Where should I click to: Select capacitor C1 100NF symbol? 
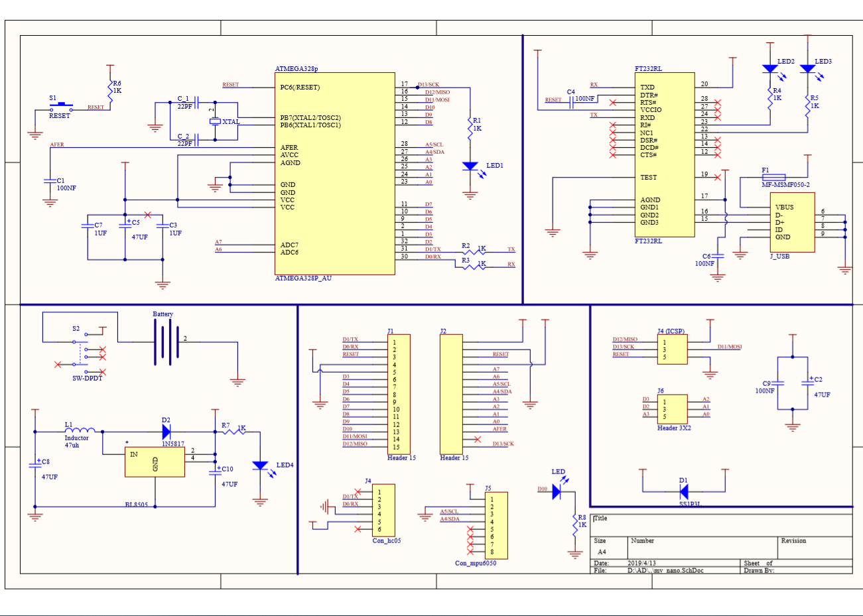click(x=50, y=180)
